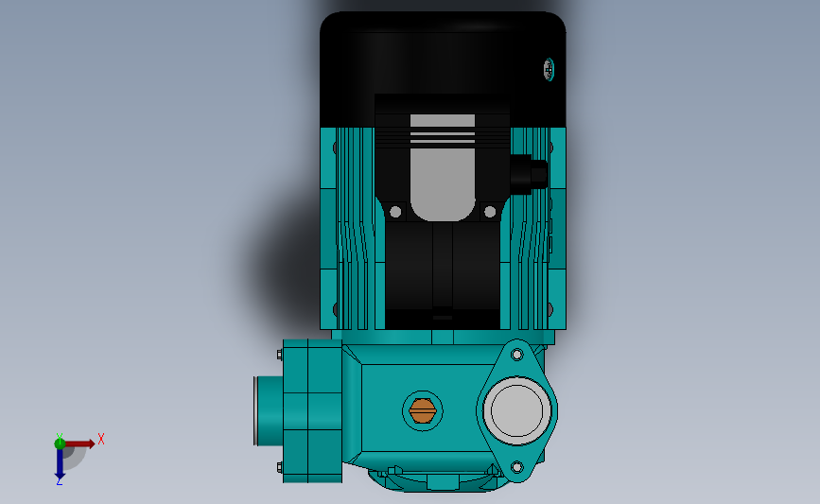
Task: Select the orange brass drain plug on the pump casing
Action: [x=423, y=411]
